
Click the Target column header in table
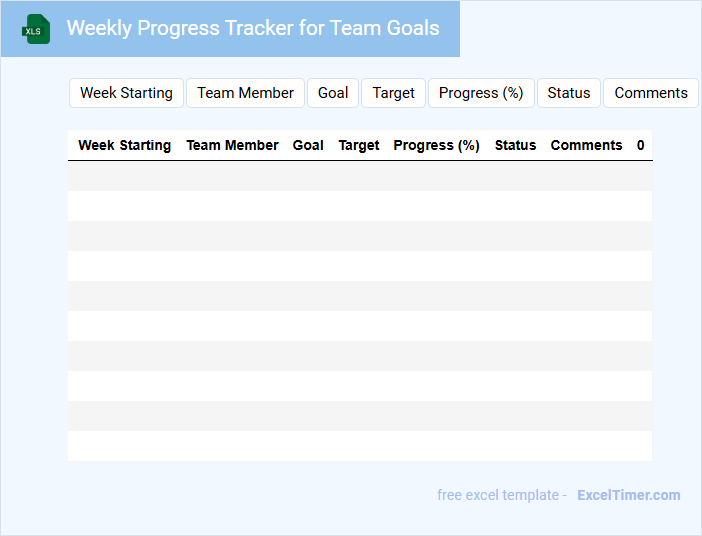(x=359, y=145)
